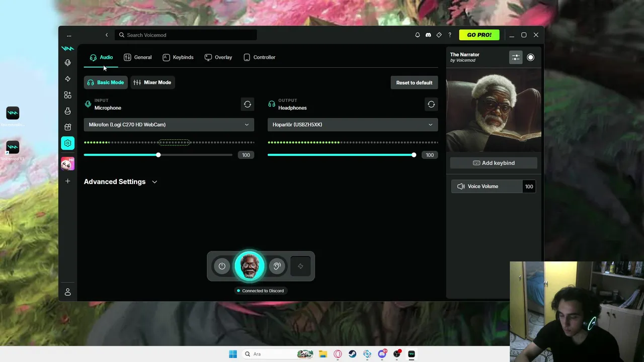Click the input volume value 100
644x362 pixels.
pyautogui.click(x=246, y=155)
